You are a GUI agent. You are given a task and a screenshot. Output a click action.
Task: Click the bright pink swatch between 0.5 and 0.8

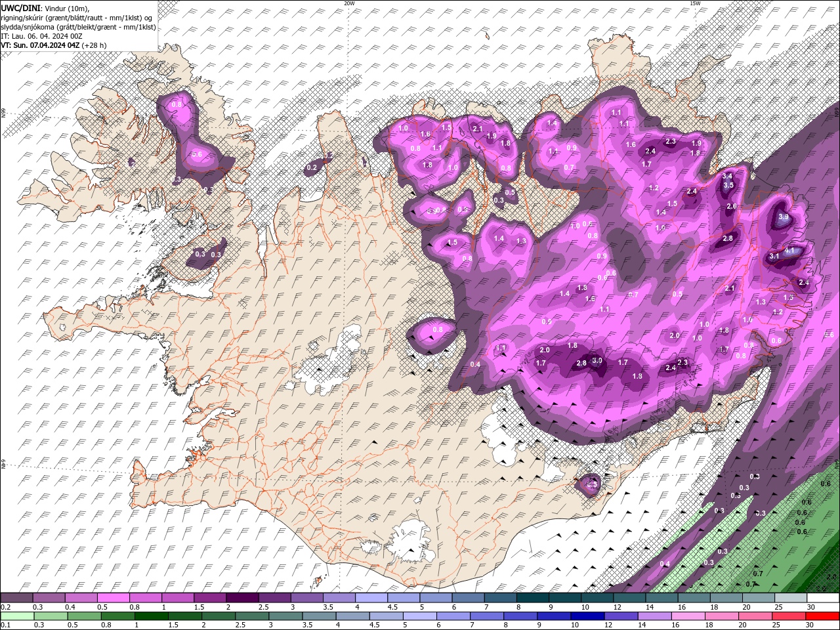click(x=113, y=598)
